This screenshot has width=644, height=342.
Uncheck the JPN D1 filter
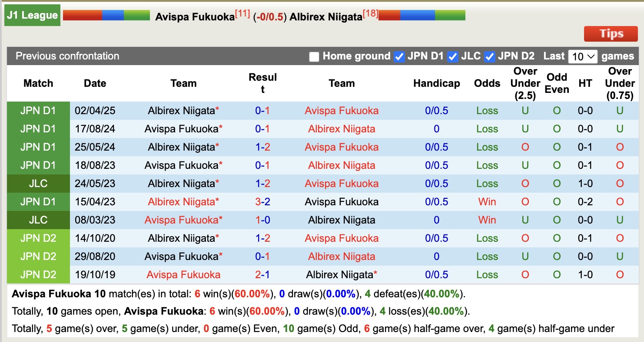399,56
